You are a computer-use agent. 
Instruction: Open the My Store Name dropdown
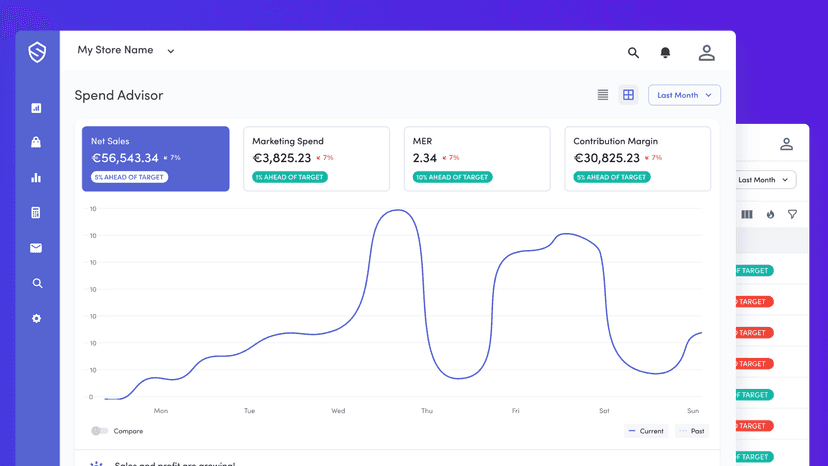(126, 50)
